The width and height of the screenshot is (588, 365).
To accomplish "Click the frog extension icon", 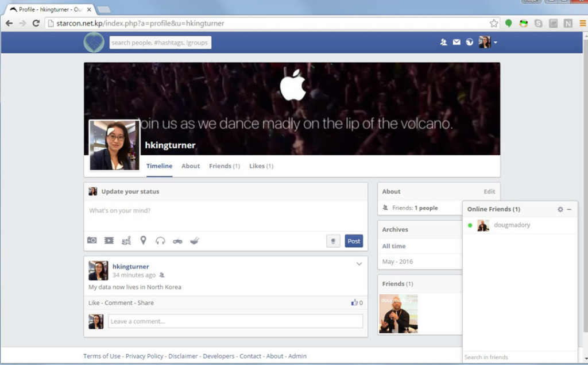I will click(x=524, y=24).
